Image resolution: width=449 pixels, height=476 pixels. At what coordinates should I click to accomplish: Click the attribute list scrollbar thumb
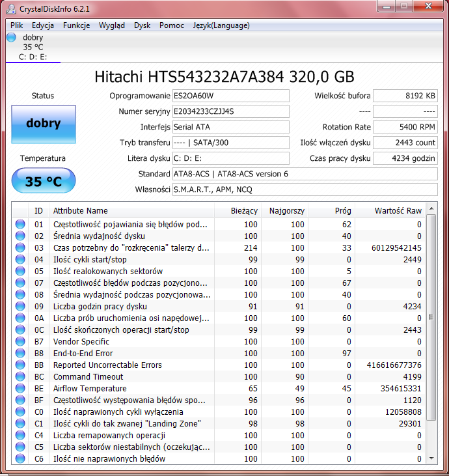point(431,317)
